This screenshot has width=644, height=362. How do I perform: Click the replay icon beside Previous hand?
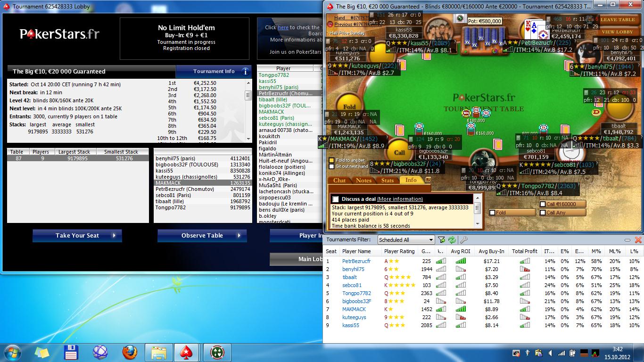[x=330, y=25]
